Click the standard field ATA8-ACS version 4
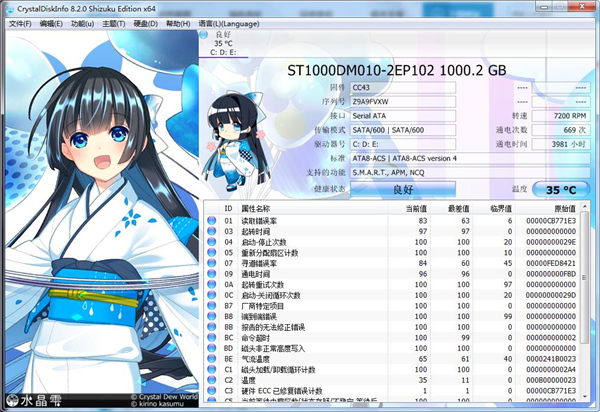The width and height of the screenshot is (600, 412). (470, 158)
